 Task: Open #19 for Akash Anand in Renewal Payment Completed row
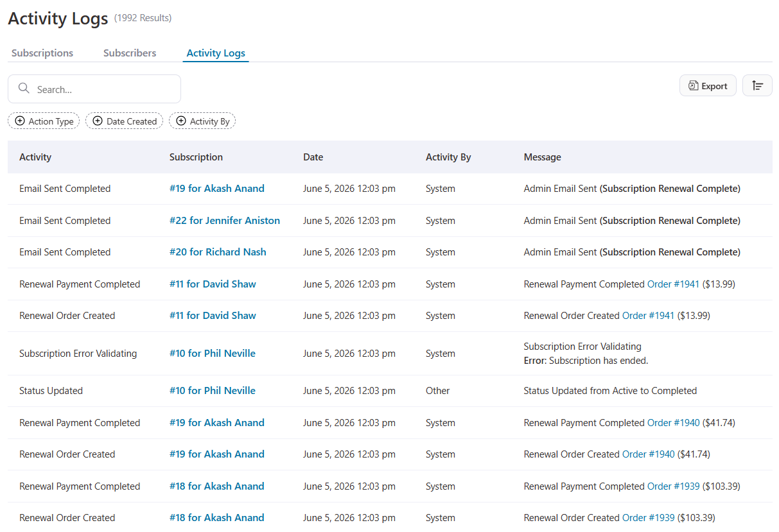(217, 423)
